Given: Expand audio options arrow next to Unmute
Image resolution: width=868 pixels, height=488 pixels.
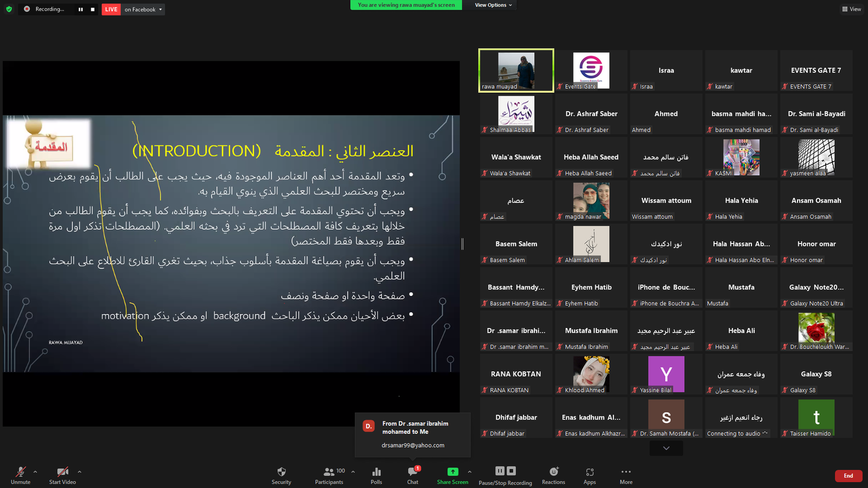Looking at the screenshot, I should (x=35, y=472).
